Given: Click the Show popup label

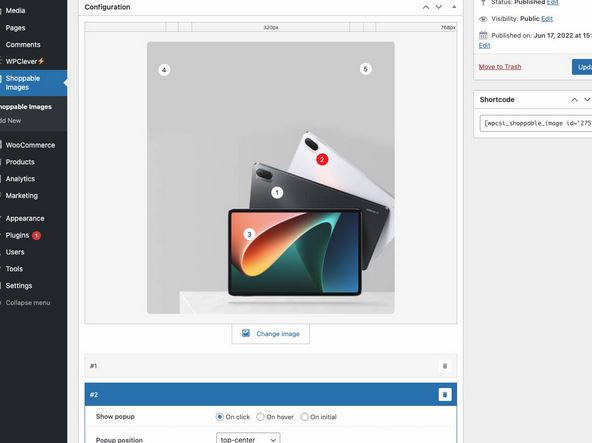Looking at the screenshot, I should (x=115, y=417).
